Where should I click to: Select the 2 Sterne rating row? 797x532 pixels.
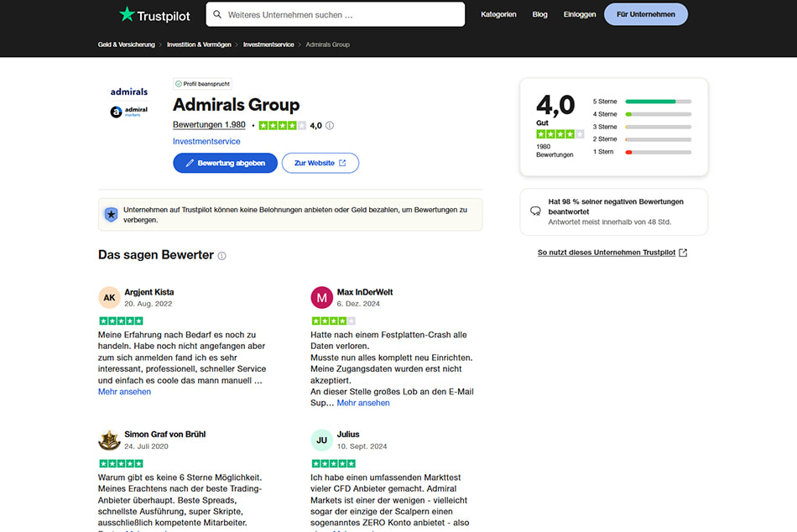click(642, 139)
